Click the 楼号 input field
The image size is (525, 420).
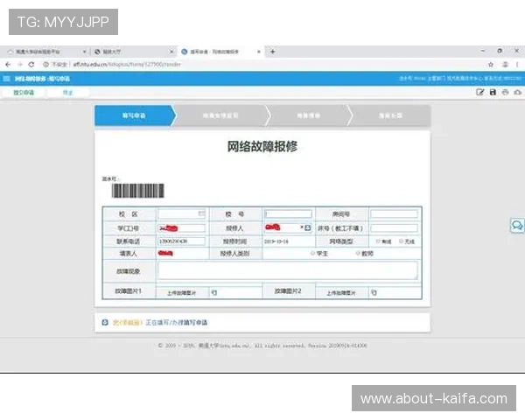[288, 213]
